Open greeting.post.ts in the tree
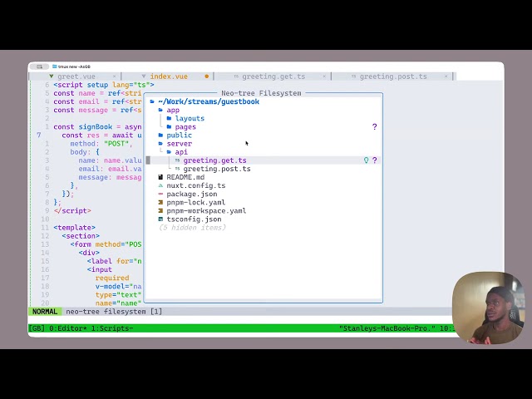Screen dimensions: 532x399 [x=217, y=169]
